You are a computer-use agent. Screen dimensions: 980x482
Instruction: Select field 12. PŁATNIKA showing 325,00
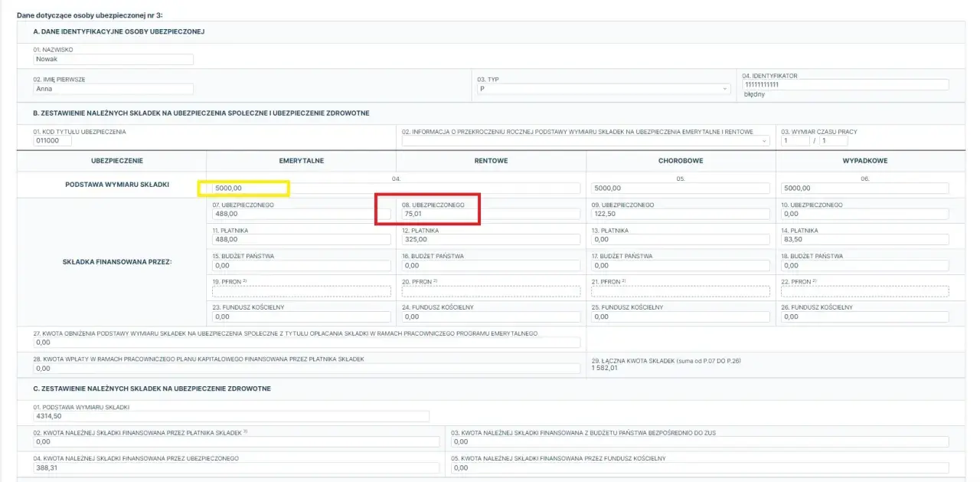point(491,240)
